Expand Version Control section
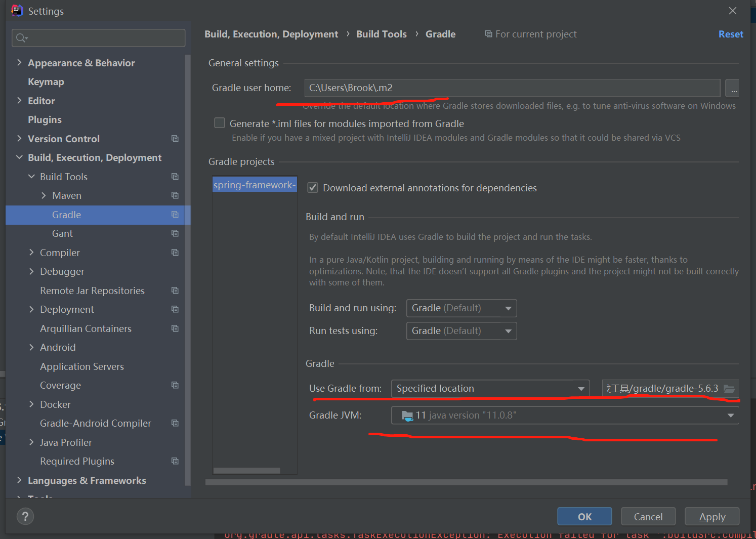756x539 pixels. (x=19, y=139)
